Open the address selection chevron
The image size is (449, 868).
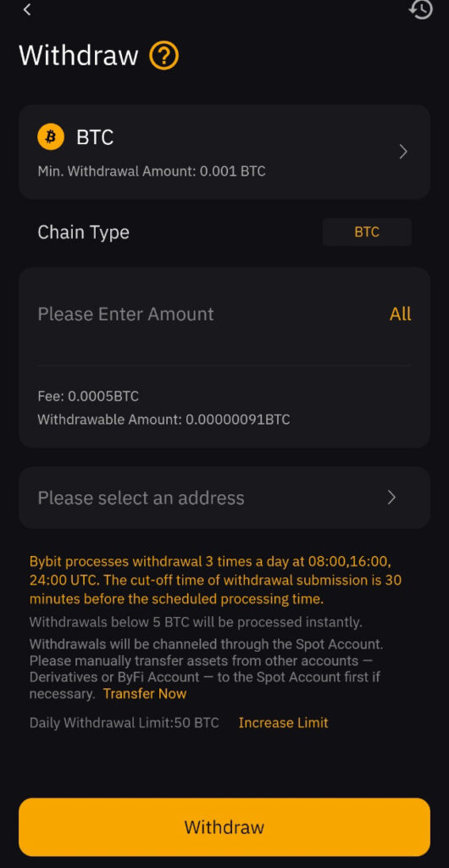point(391,497)
